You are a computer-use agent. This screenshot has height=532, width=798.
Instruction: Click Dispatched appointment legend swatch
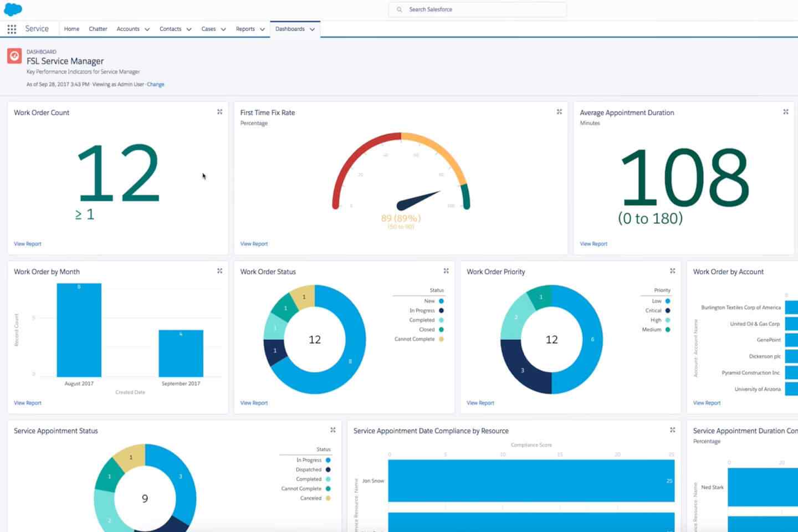[328, 469]
